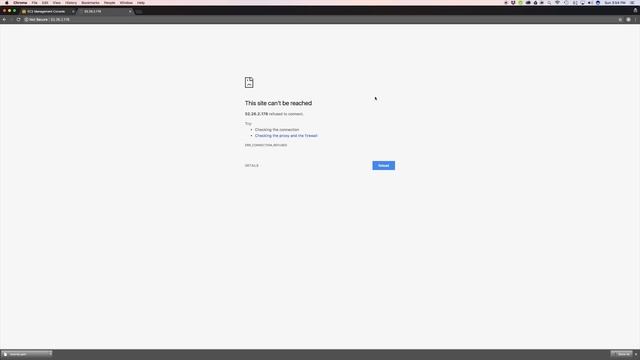Viewport: 640px width, 360px height.
Task: Close the downloads bar
Action: [x=636, y=354]
